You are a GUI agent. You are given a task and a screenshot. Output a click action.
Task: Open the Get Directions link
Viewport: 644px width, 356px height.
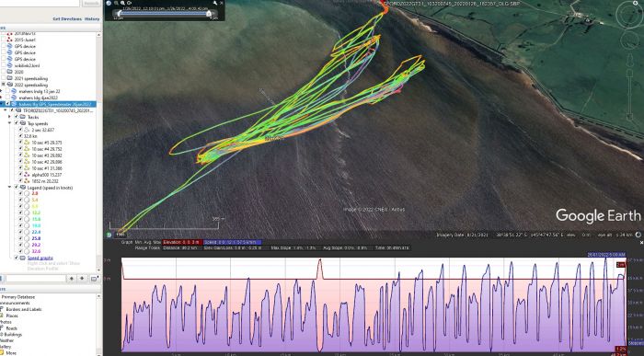(67, 19)
